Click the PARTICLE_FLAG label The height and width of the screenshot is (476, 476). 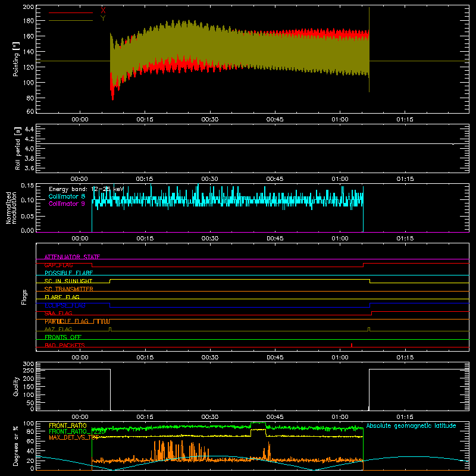(x=67, y=321)
